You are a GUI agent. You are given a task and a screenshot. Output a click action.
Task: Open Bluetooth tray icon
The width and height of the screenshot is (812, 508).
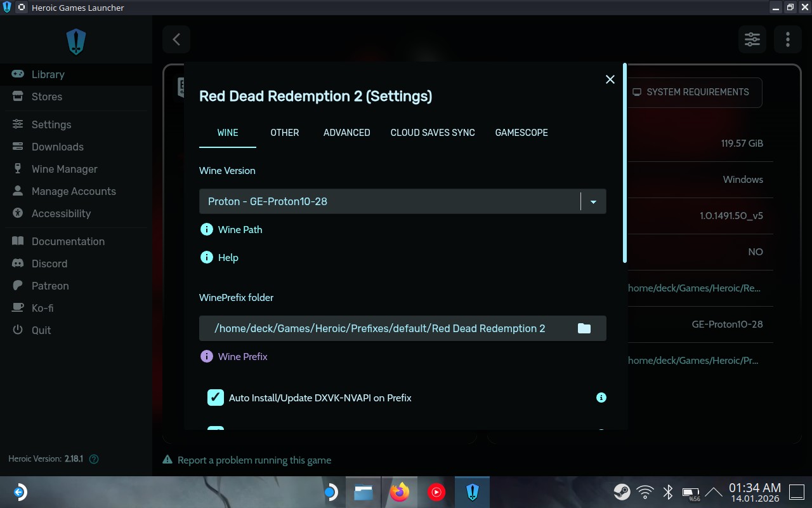pyautogui.click(x=668, y=492)
